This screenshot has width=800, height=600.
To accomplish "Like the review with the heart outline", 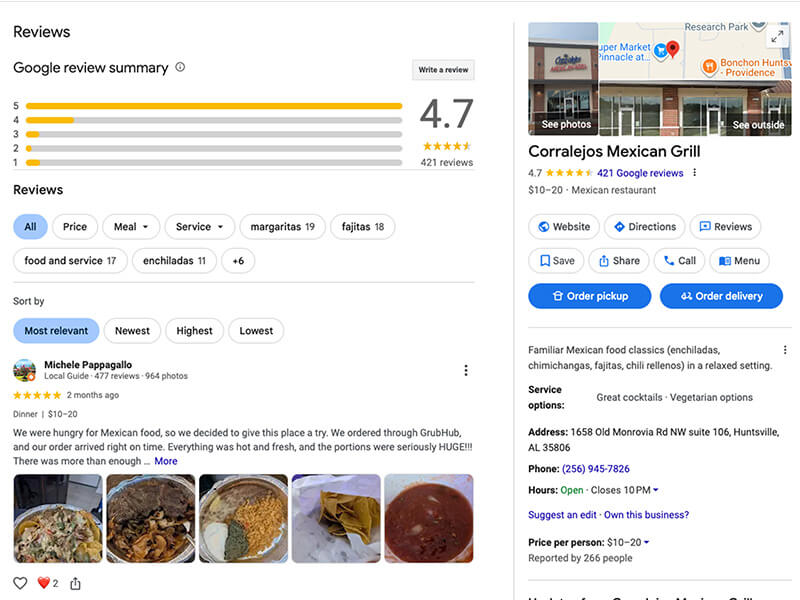I will click(20, 583).
